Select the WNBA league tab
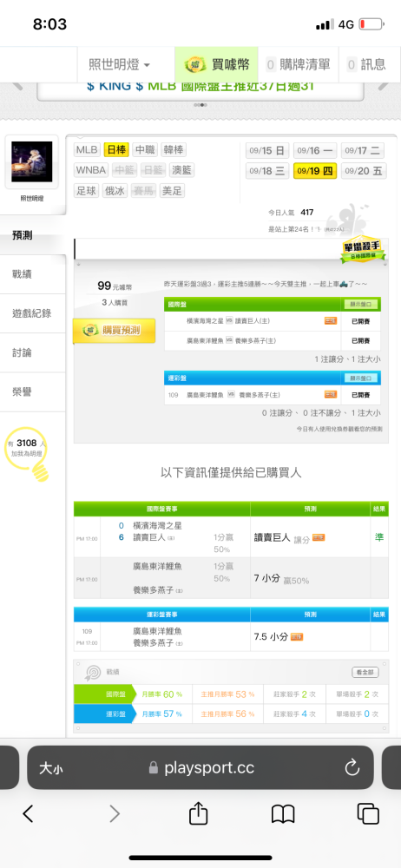This screenshot has width=401, height=868. coord(91,170)
